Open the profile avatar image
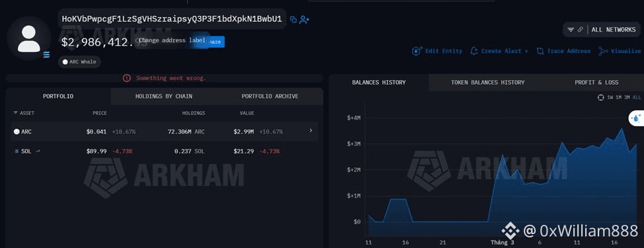 (x=29, y=38)
